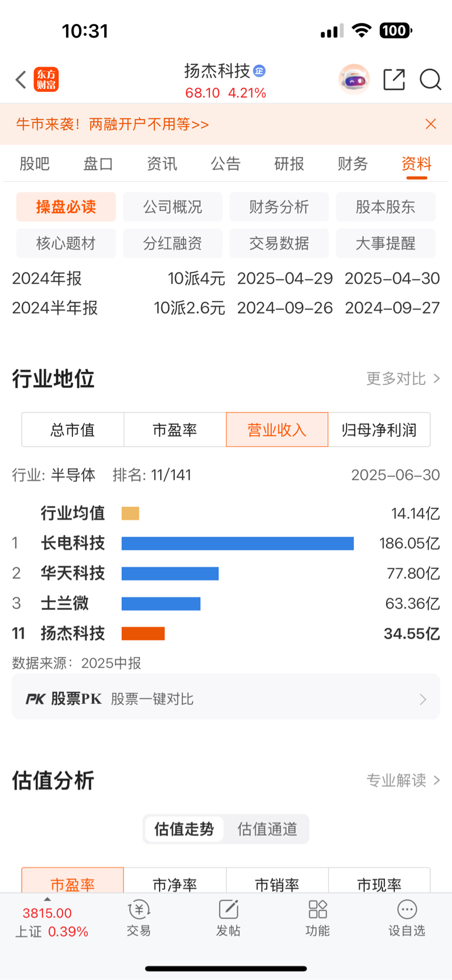Select the 核心题材 chip

click(x=66, y=243)
